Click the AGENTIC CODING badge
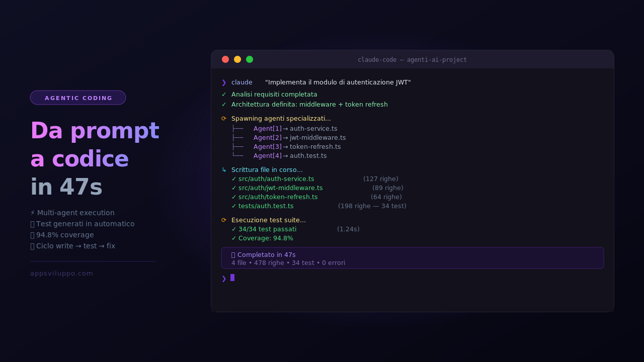 [78, 98]
